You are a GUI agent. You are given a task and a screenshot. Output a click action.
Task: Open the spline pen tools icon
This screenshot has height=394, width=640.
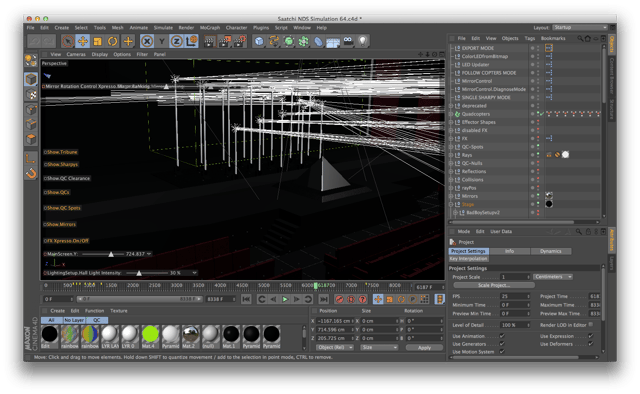click(273, 41)
